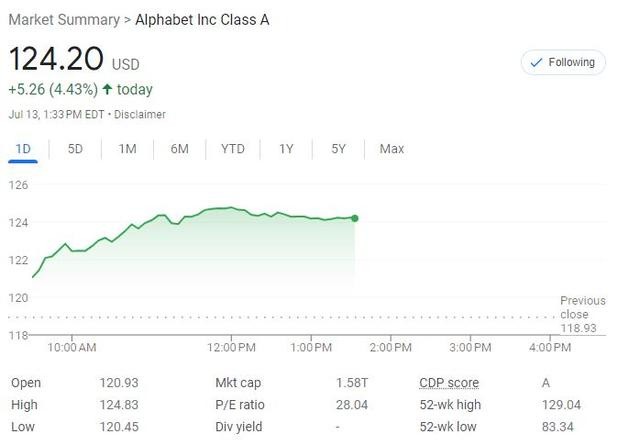Click the checkmark icon in Following
This screenshot has width=640, height=445.
pyautogui.click(x=535, y=62)
